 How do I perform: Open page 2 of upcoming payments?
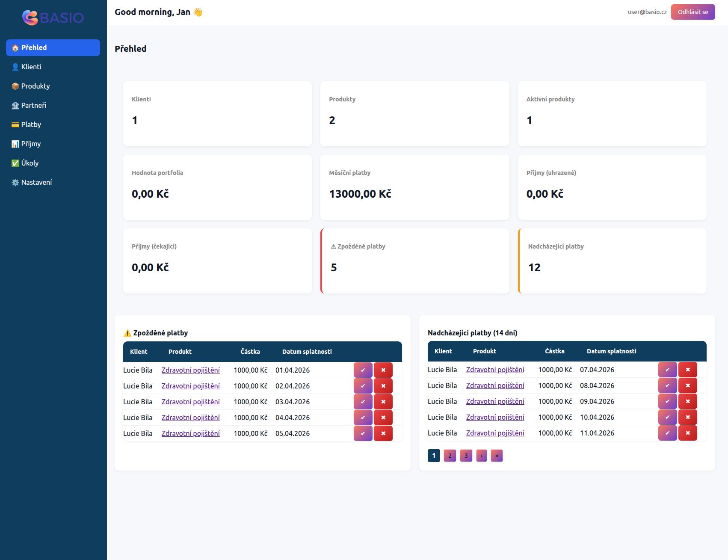pyautogui.click(x=450, y=456)
